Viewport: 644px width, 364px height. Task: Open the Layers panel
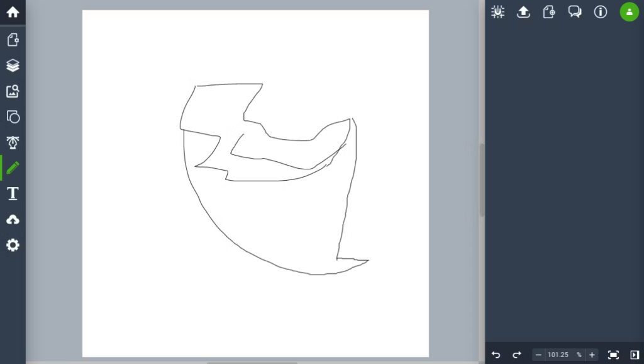click(13, 65)
